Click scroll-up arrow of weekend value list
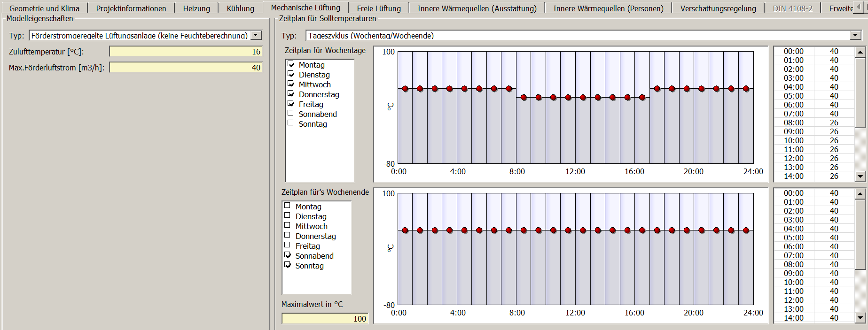The width and height of the screenshot is (868, 330). click(x=860, y=194)
